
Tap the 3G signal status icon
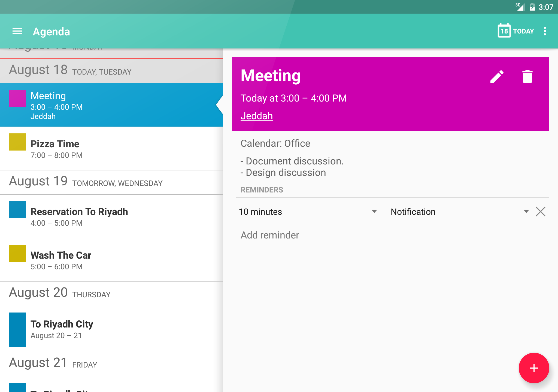(x=520, y=7)
